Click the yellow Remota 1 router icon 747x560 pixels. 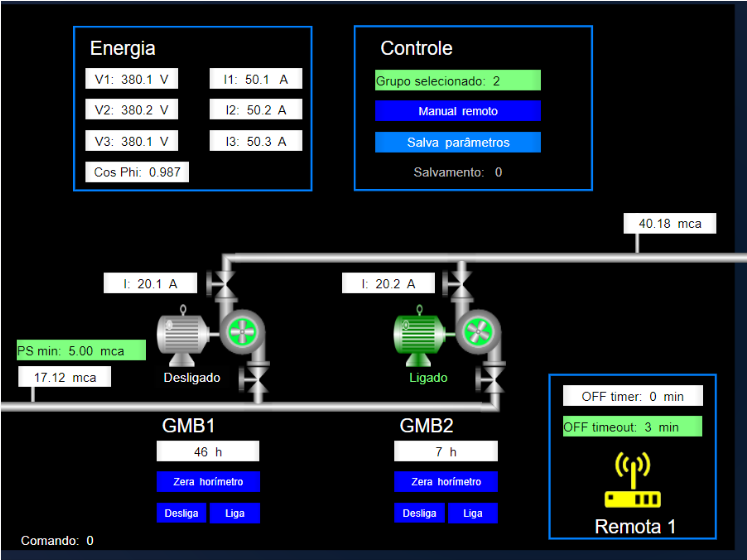[x=632, y=482]
